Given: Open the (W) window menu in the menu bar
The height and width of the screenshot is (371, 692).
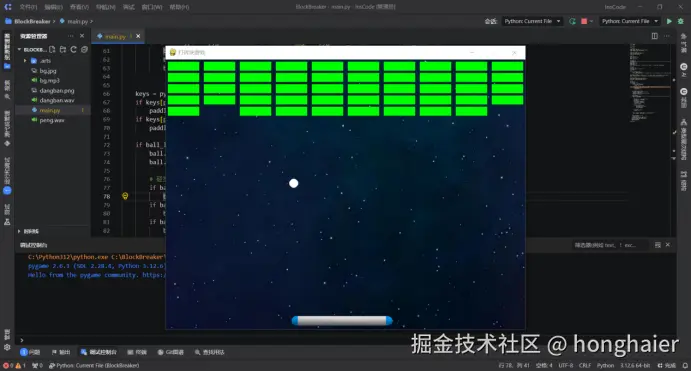Looking at the screenshot, I should [152, 7].
